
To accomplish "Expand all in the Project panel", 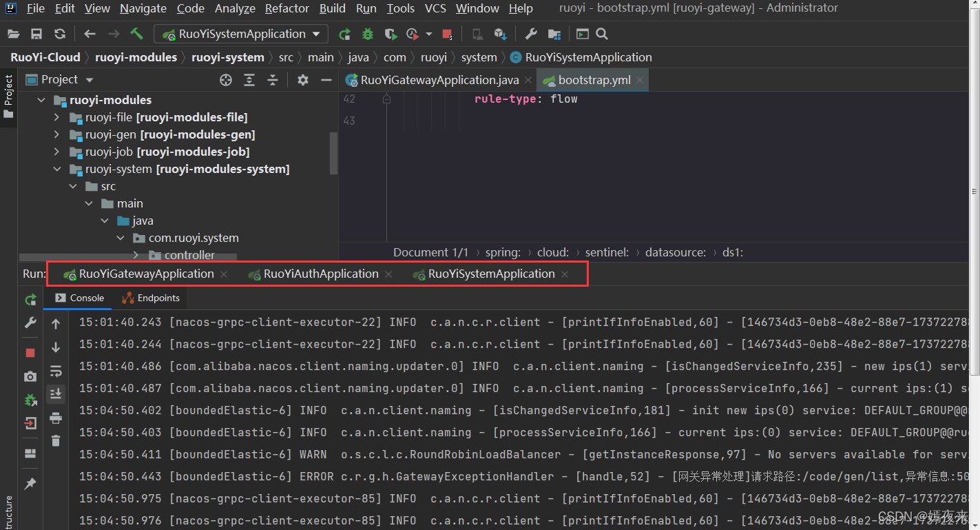I will click(249, 80).
